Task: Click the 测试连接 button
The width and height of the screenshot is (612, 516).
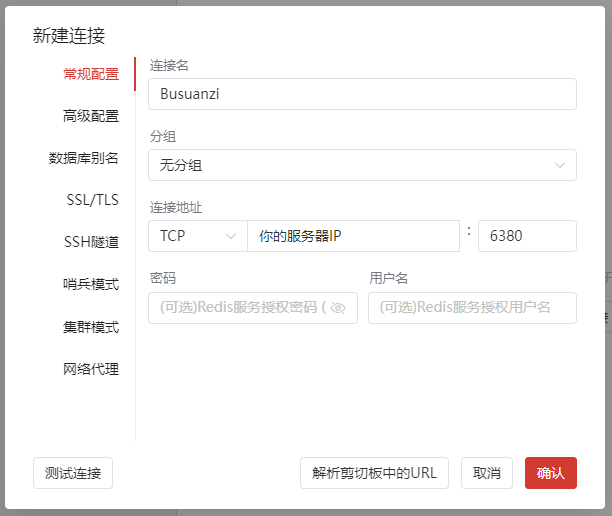Action: coord(73,473)
